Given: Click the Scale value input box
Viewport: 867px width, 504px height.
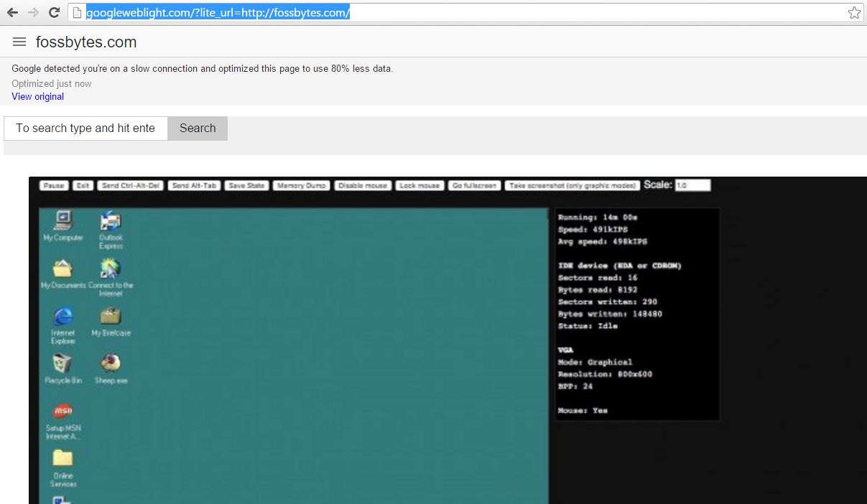Looking at the screenshot, I should [x=692, y=185].
